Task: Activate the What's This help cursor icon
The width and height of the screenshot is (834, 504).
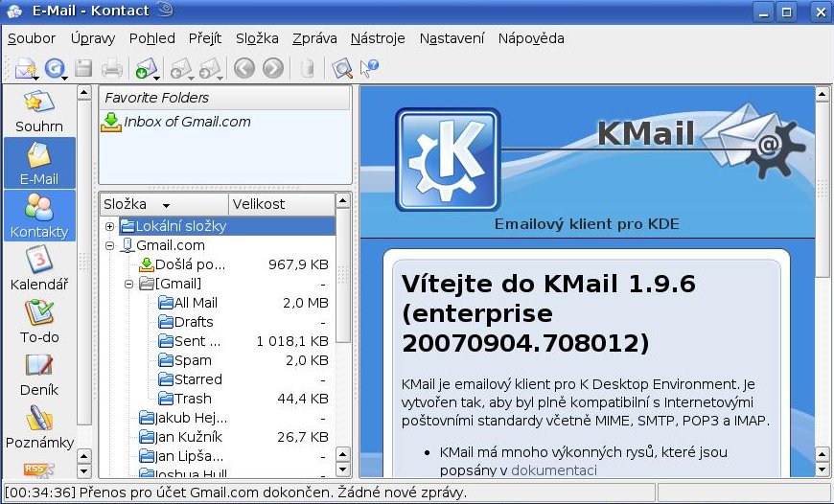Action: 370,68
